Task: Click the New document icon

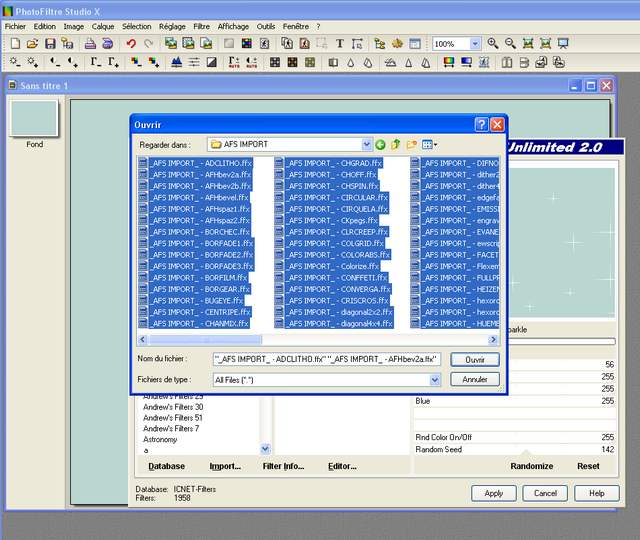Action: click(x=15, y=43)
